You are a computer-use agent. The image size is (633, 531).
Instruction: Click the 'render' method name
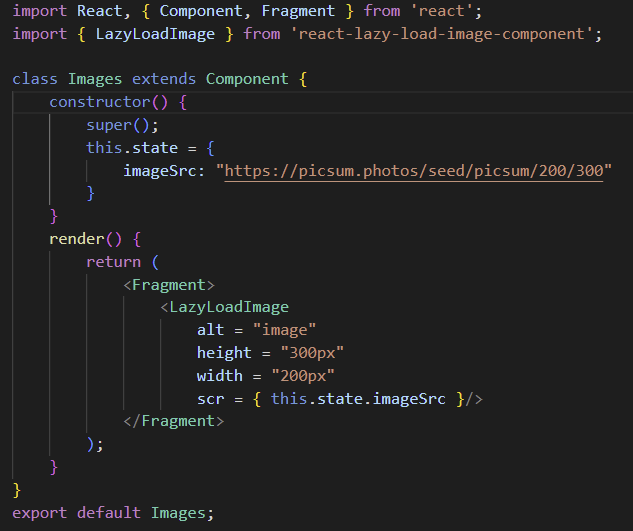[x=77, y=239]
